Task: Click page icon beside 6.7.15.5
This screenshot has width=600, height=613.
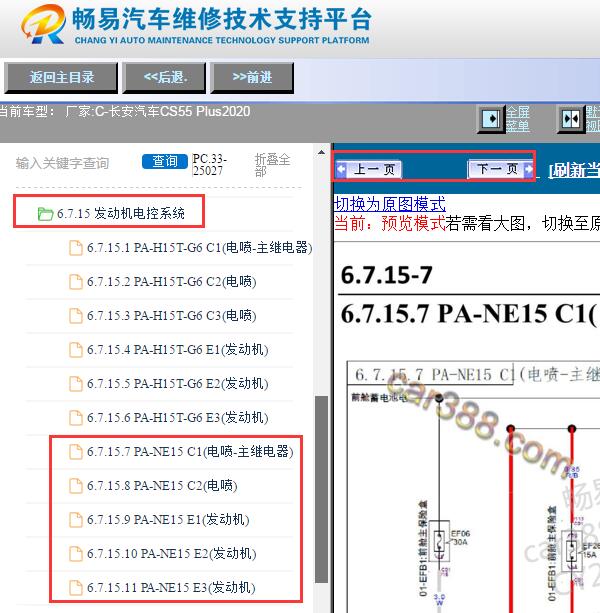Action: click(x=76, y=384)
